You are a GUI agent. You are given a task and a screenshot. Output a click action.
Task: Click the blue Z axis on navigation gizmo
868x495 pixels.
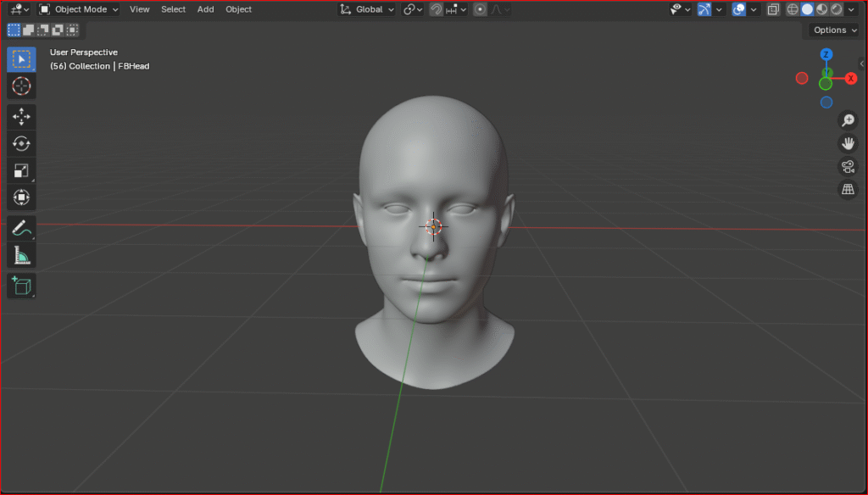tap(826, 55)
